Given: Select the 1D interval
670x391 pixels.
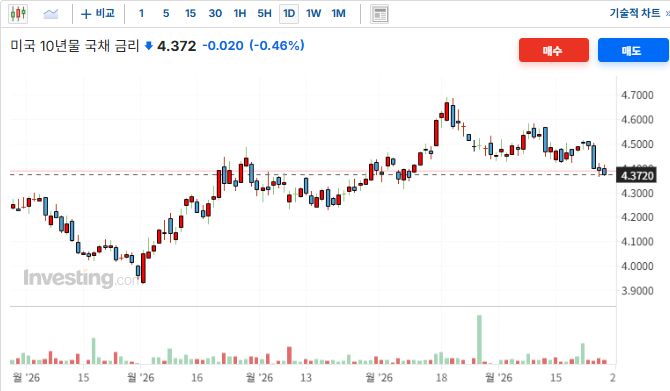Looking at the screenshot, I should [x=289, y=14].
